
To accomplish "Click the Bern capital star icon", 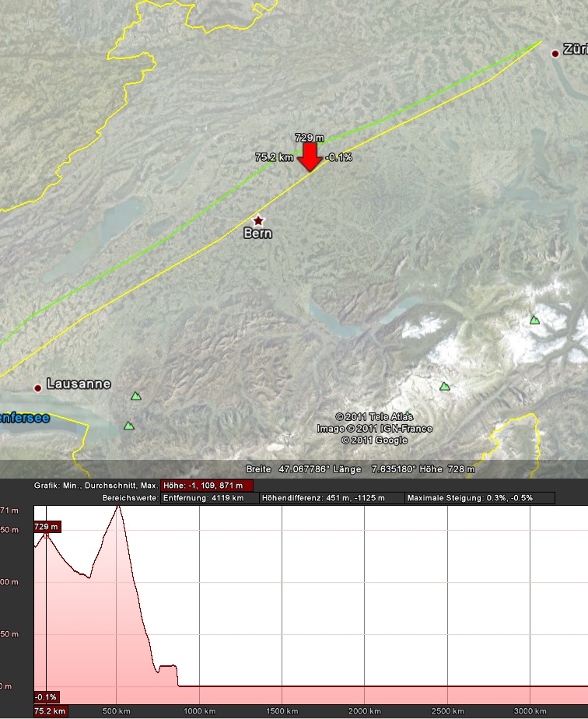I will tap(258, 220).
